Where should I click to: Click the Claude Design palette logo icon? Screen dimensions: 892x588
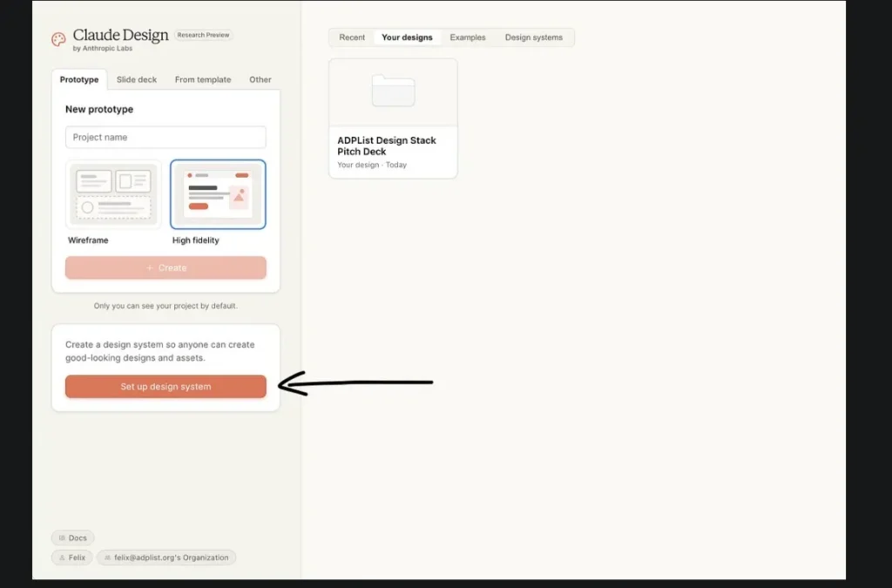point(58,39)
